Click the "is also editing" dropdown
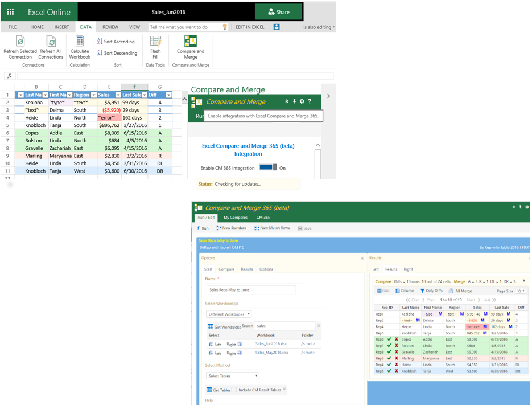Image resolution: width=532 pixels, height=405 pixels. [x=319, y=27]
